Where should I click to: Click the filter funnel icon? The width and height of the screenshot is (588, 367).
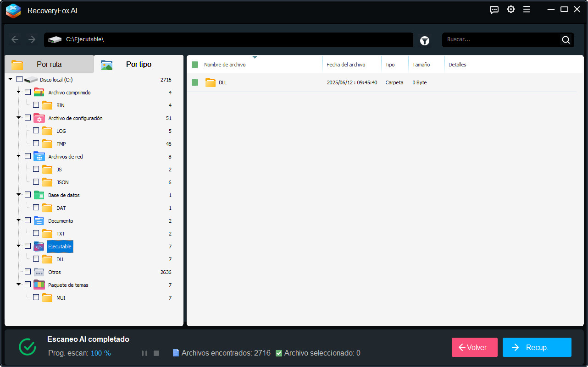click(x=424, y=40)
